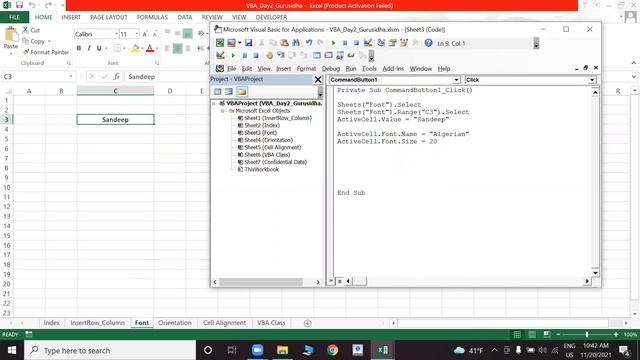Open the Format menu in VBA editor
Viewport: 640px width, 360px height.
pos(306,69)
